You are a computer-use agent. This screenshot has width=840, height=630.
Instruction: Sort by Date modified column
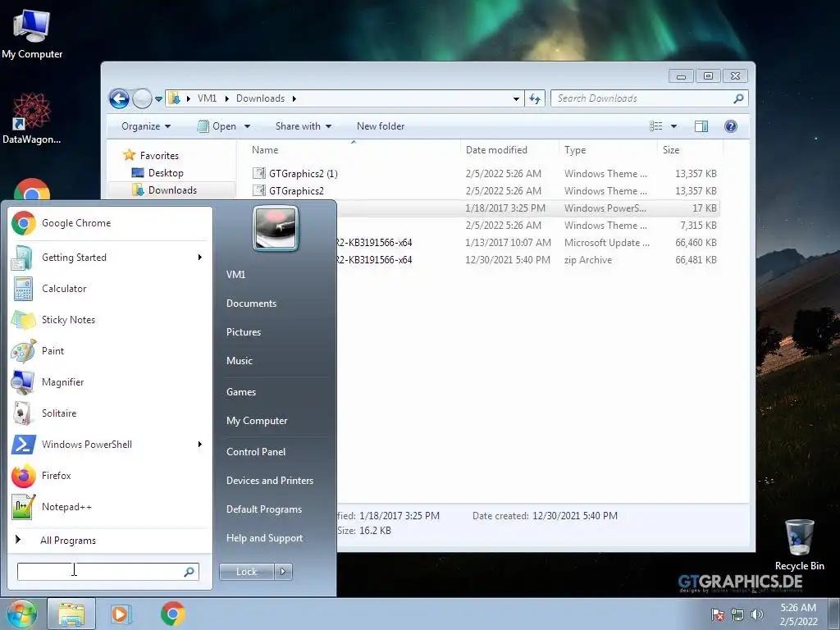coord(509,150)
